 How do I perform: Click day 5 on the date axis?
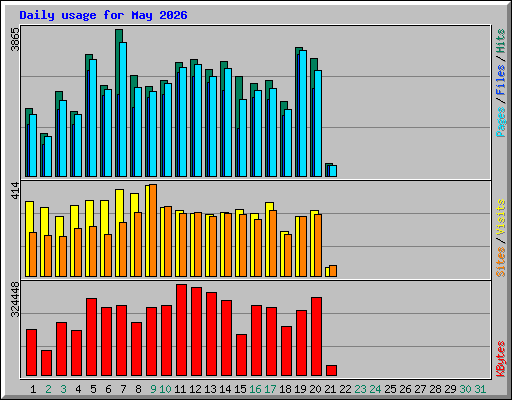93,389
